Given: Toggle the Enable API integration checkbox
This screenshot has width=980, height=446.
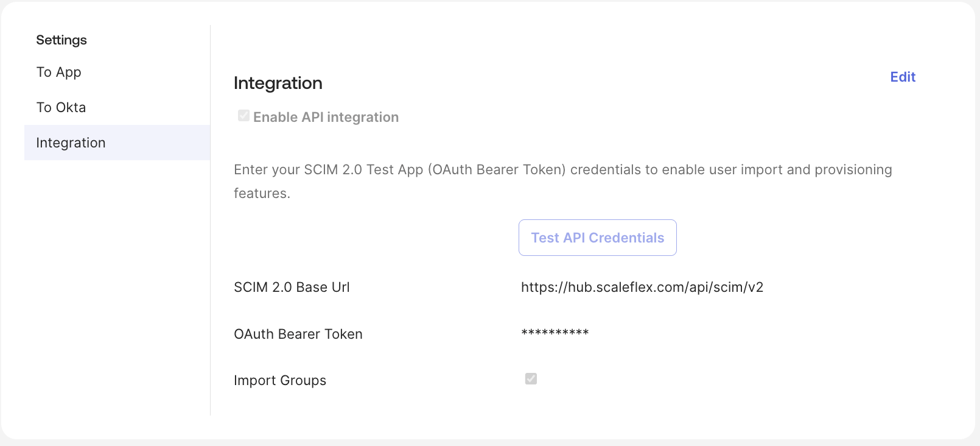Looking at the screenshot, I should pyautogui.click(x=243, y=116).
